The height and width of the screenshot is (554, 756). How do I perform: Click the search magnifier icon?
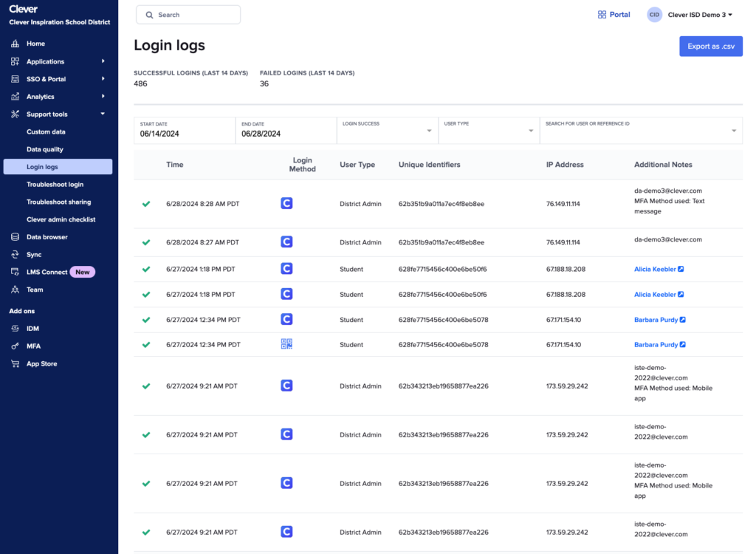pos(149,15)
